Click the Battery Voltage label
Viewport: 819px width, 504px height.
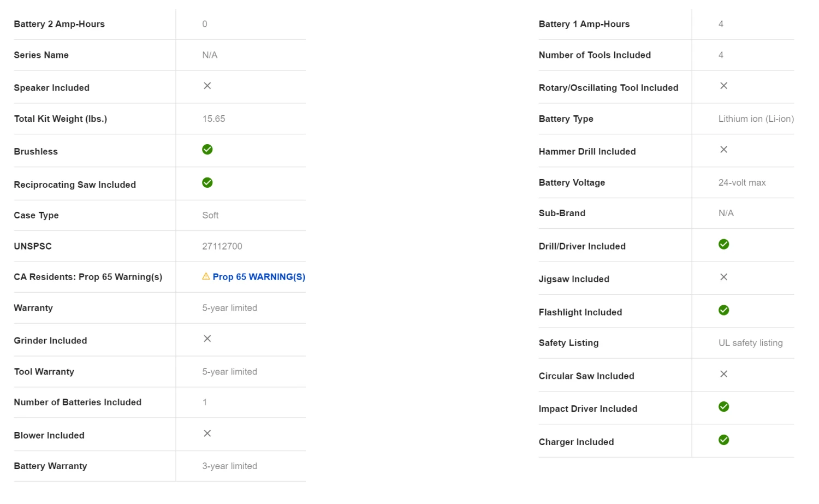(x=572, y=182)
